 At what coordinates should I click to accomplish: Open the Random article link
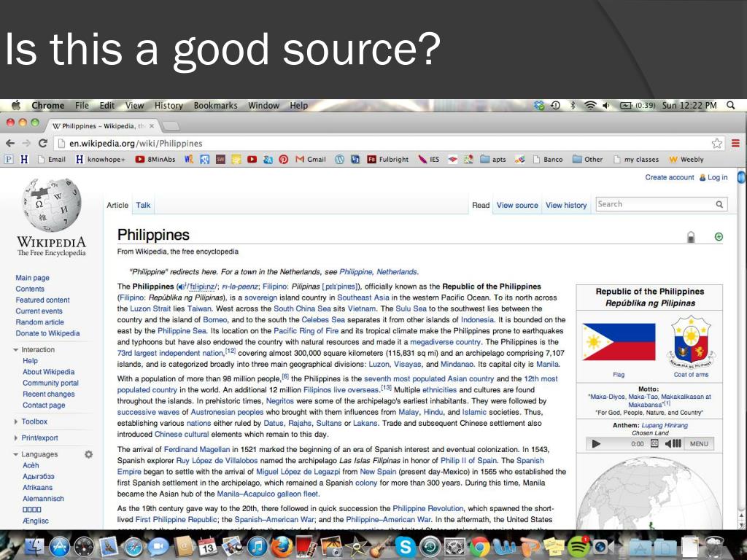(39, 322)
